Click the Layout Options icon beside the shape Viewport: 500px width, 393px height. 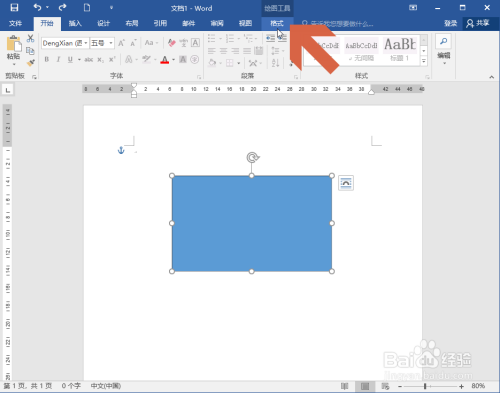[x=346, y=183]
